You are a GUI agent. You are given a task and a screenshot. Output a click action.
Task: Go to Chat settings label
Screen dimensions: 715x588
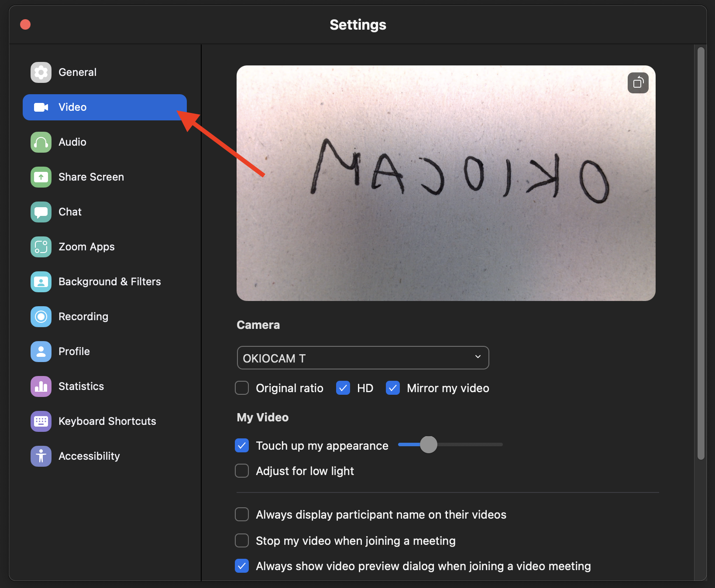point(70,212)
